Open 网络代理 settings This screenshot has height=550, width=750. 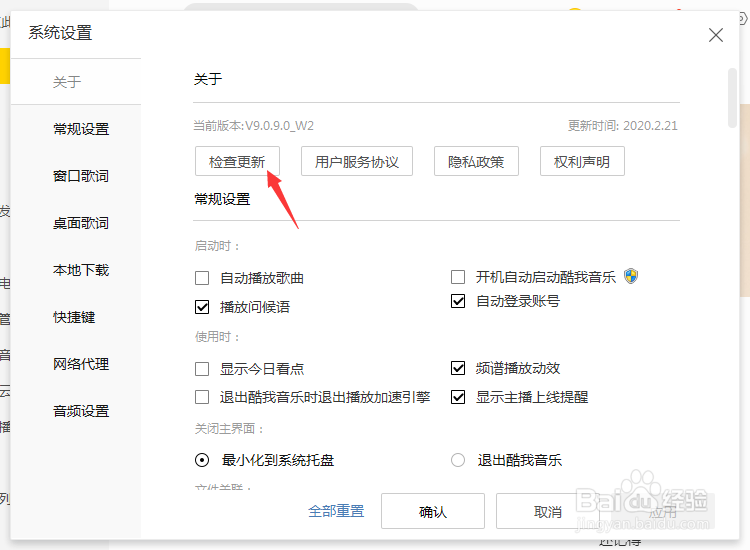click(81, 364)
